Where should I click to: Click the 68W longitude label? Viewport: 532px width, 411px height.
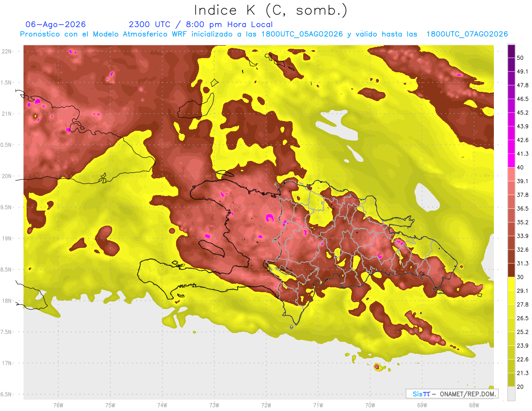pyautogui.click(x=474, y=405)
